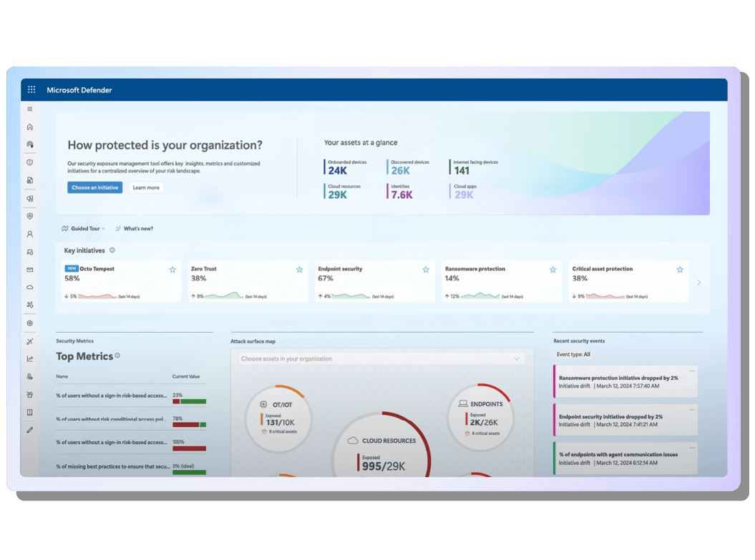Image resolution: width=755 pixels, height=560 pixels.
Task: Go to Home in sidebar
Action: click(x=30, y=127)
